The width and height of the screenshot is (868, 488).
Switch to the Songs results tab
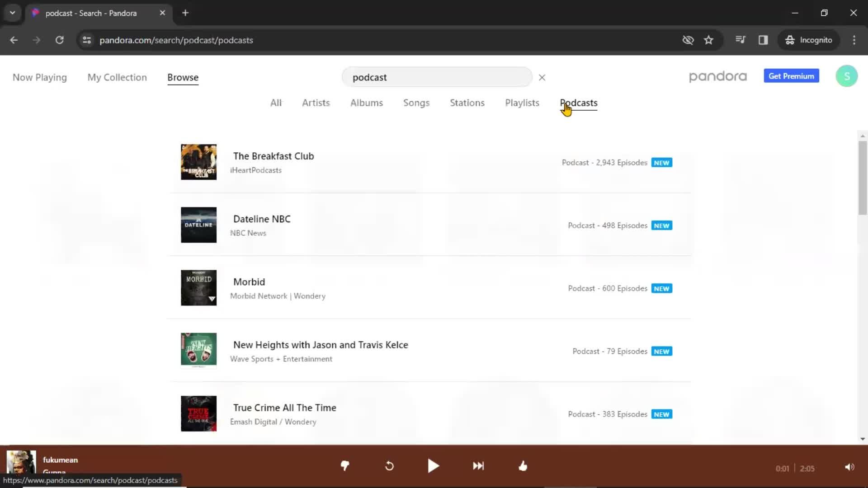coord(416,103)
